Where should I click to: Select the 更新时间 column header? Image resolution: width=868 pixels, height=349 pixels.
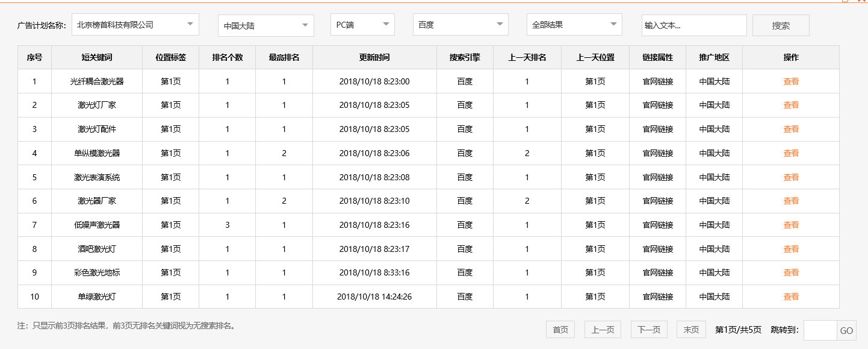[x=374, y=57]
